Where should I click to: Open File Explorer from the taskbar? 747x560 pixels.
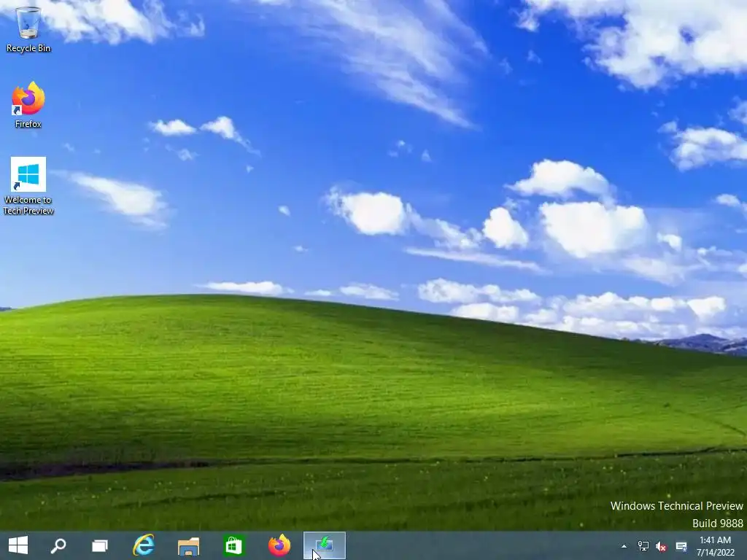pyautogui.click(x=189, y=545)
